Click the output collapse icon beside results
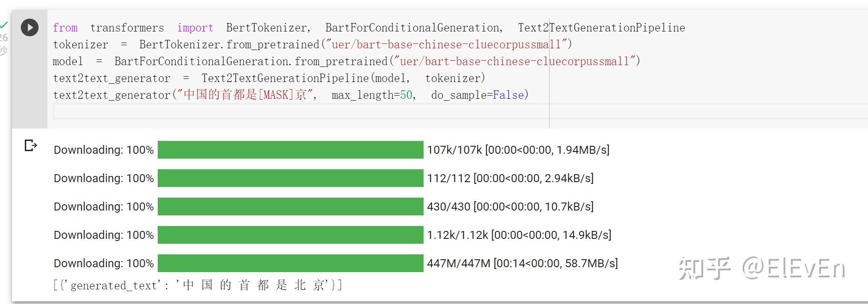 pyautogui.click(x=31, y=145)
